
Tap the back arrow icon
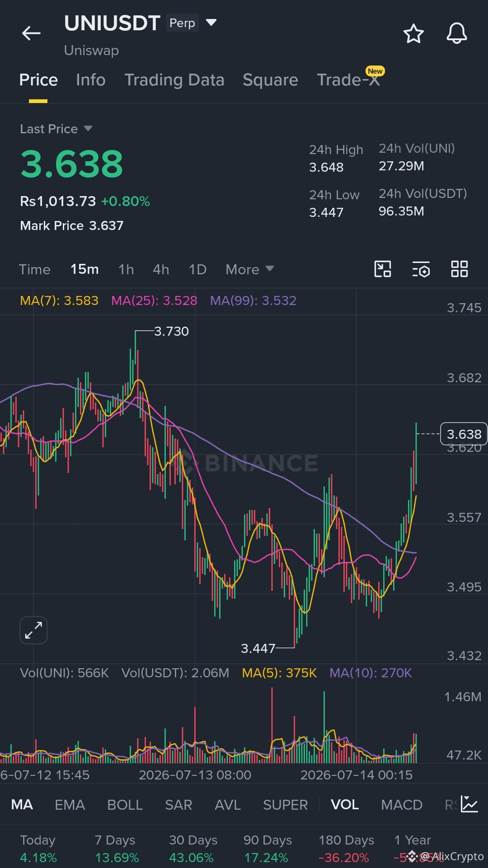point(31,33)
